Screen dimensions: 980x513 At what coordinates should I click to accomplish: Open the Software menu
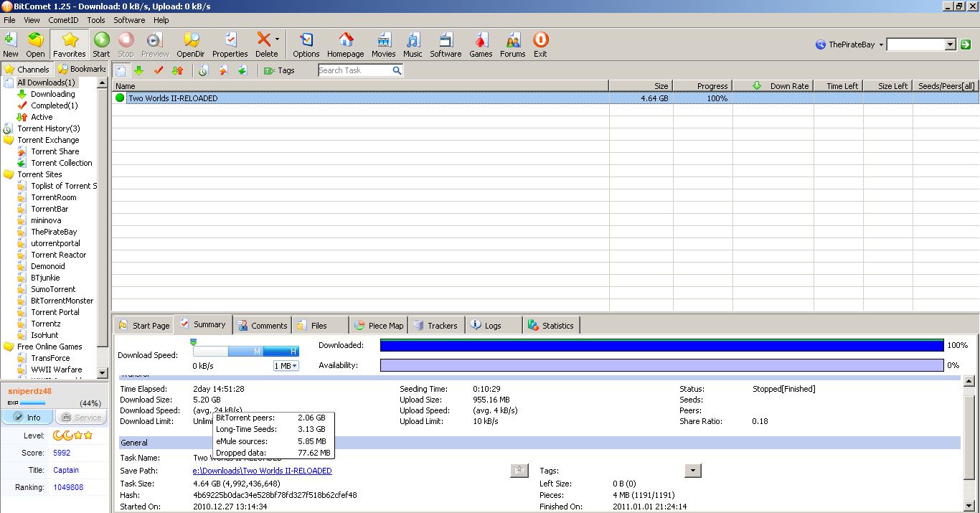[x=129, y=20]
